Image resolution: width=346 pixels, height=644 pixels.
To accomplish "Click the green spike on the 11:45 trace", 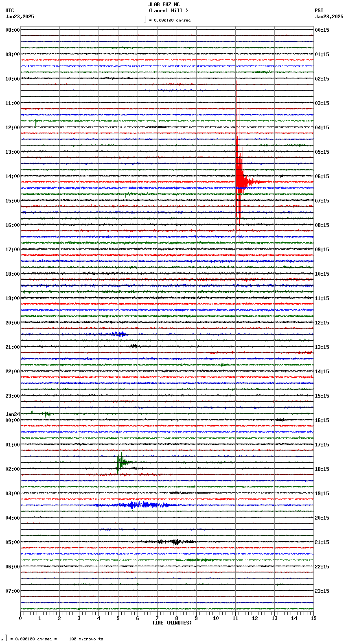I will tap(36, 122).
